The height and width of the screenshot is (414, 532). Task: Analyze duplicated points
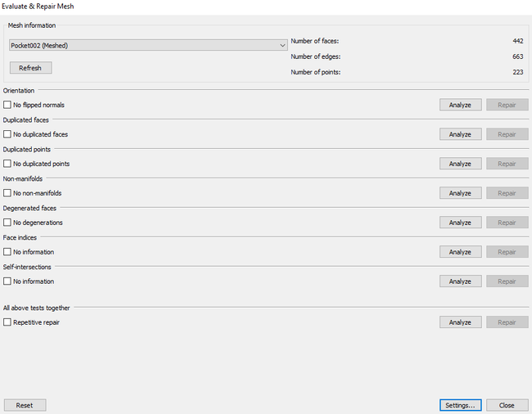click(460, 164)
